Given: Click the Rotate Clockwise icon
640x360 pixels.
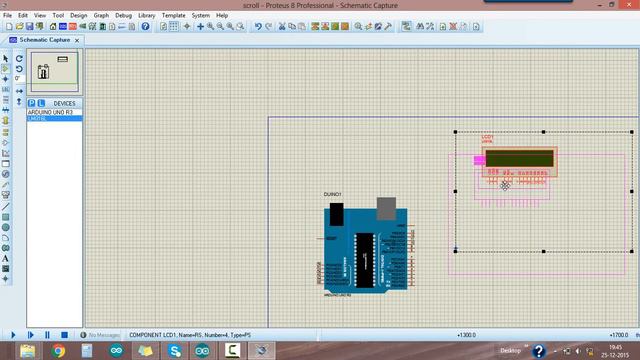Looking at the screenshot, I should coord(19,58).
